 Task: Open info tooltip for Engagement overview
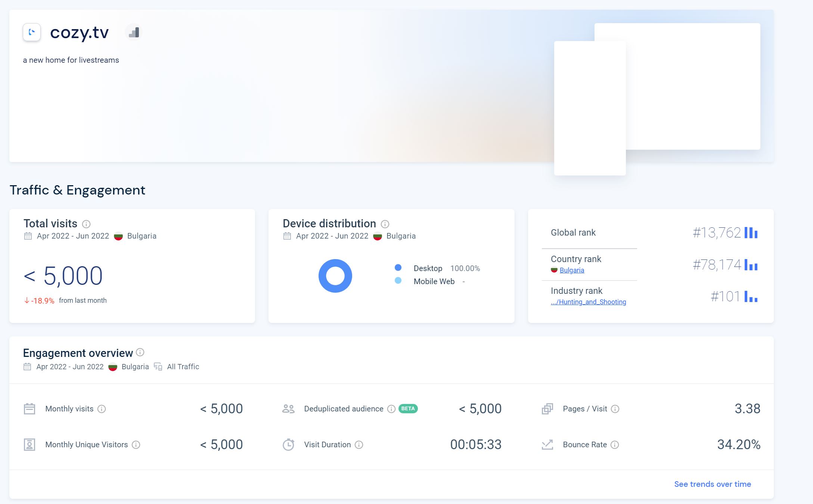[140, 352]
